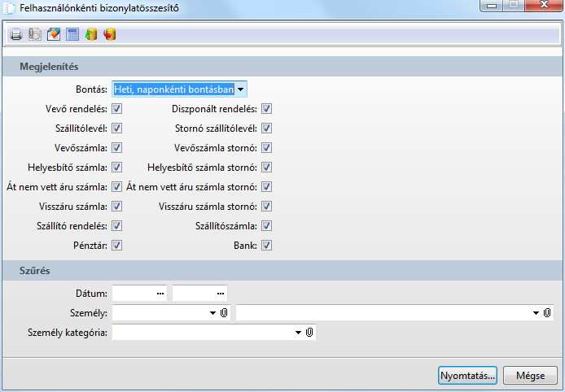Click into the second Dátum input field
Image resolution: width=565 pixels, height=392 pixels.
(199, 294)
